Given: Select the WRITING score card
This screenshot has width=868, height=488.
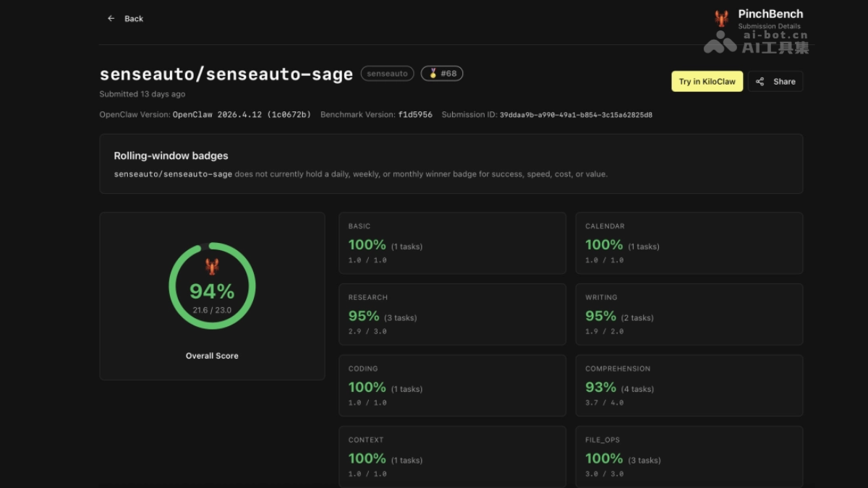Looking at the screenshot, I should click(x=689, y=314).
